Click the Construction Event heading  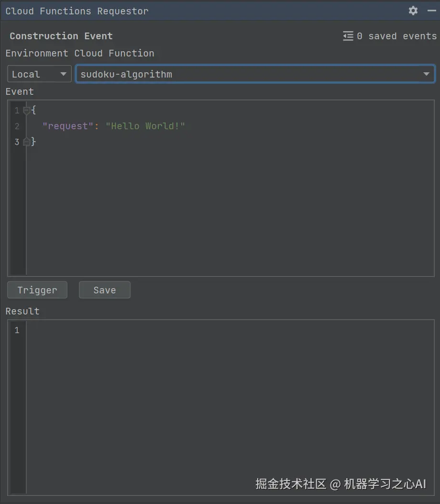[x=61, y=36]
